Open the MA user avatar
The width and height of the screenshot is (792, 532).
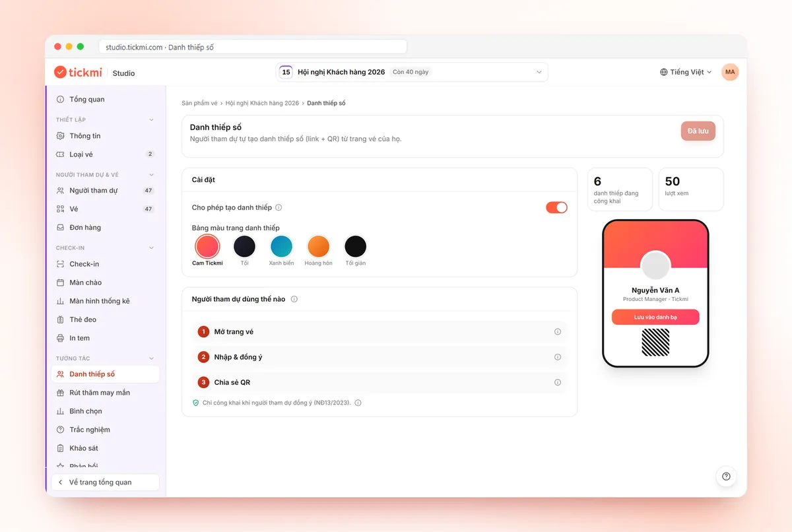pyautogui.click(x=730, y=72)
